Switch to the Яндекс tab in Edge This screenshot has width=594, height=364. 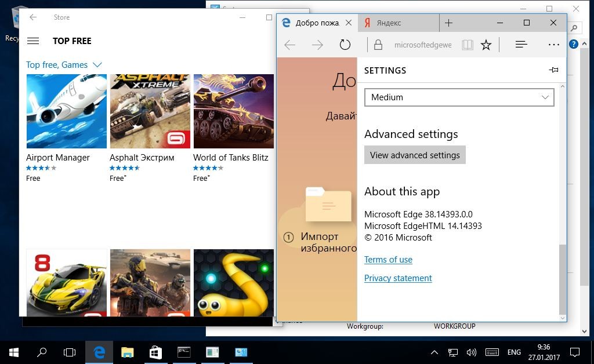tap(398, 23)
